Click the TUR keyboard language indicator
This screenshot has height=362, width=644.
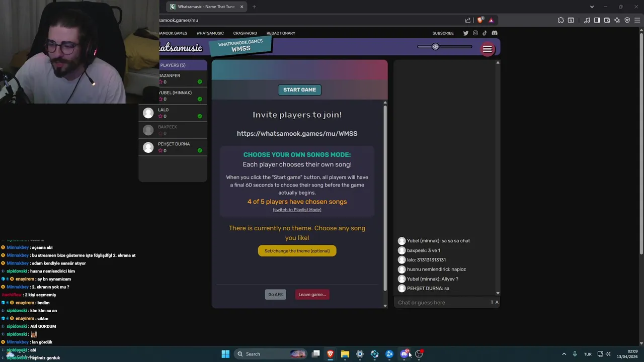tap(588, 354)
